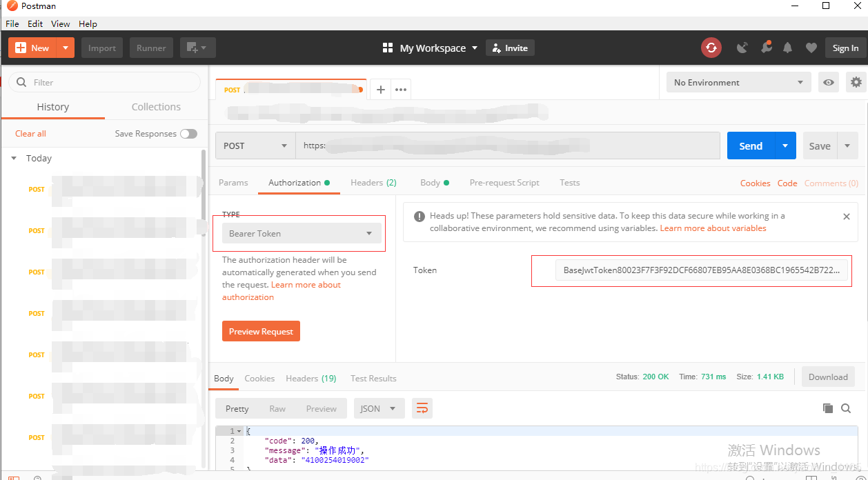Select the History tab

(x=53, y=107)
